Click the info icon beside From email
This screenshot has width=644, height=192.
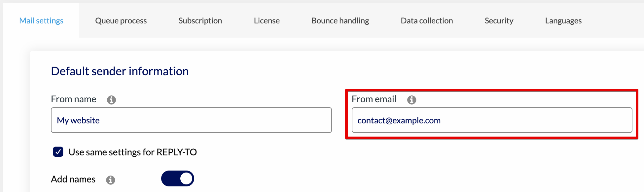point(411,100)
